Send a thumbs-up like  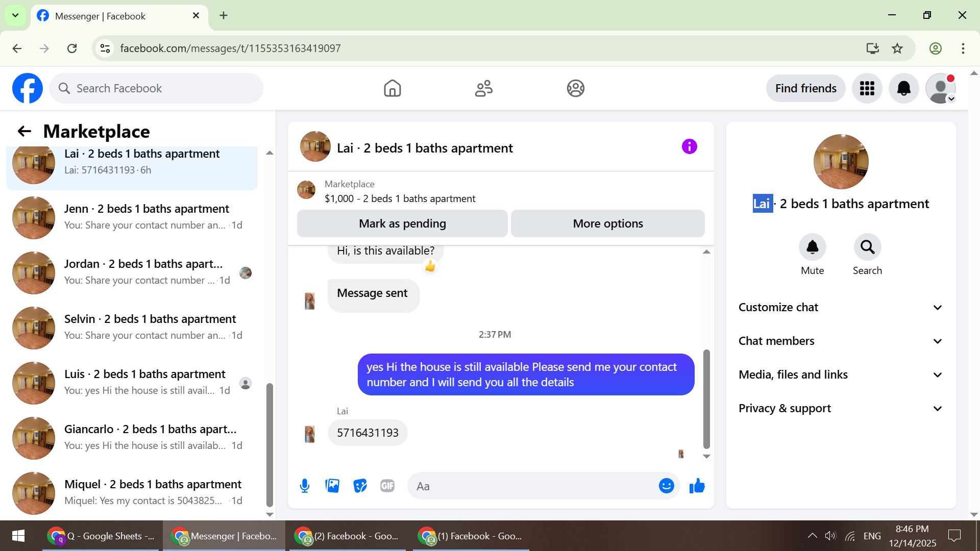[697, 486]
